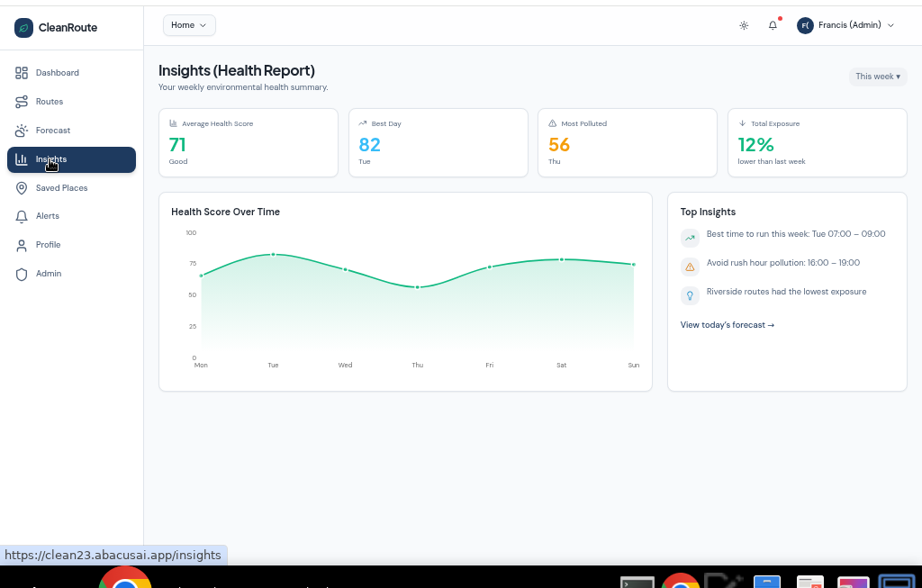Click the Routes icon in sidebar
The image size is (922, 588).
click(22, 102)
